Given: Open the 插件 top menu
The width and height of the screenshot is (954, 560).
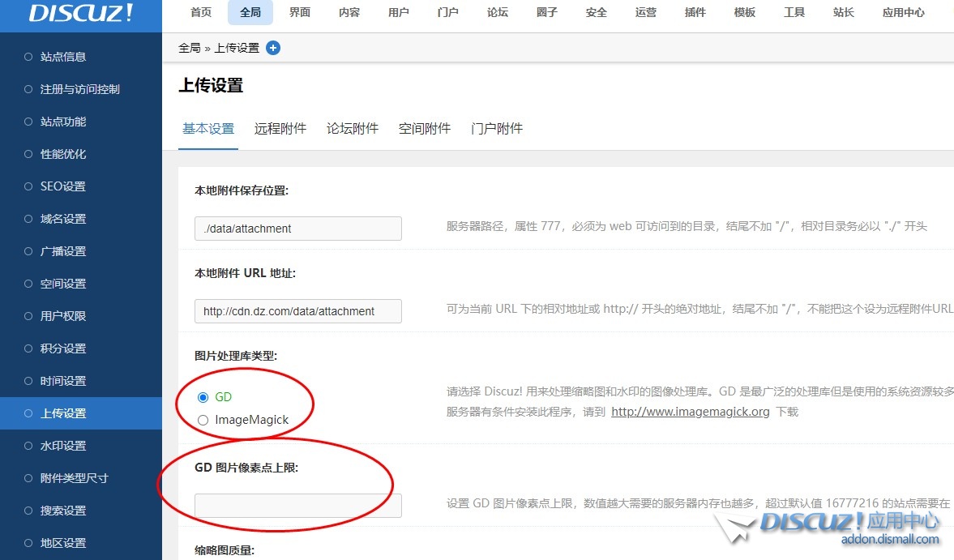Looking at the screenshot, I should 695,13.
